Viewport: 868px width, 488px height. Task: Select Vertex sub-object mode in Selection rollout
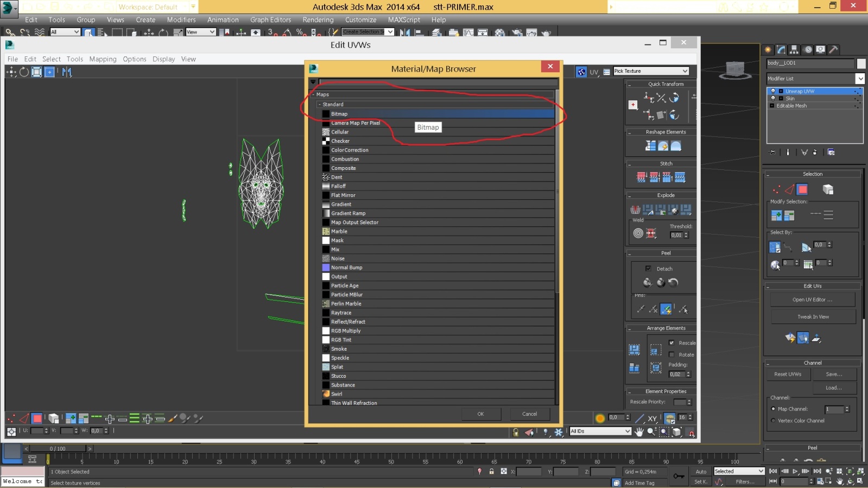776,189
